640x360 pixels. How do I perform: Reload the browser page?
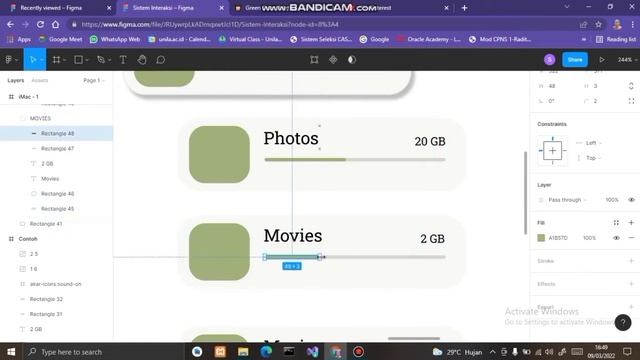tap(40, 24)
